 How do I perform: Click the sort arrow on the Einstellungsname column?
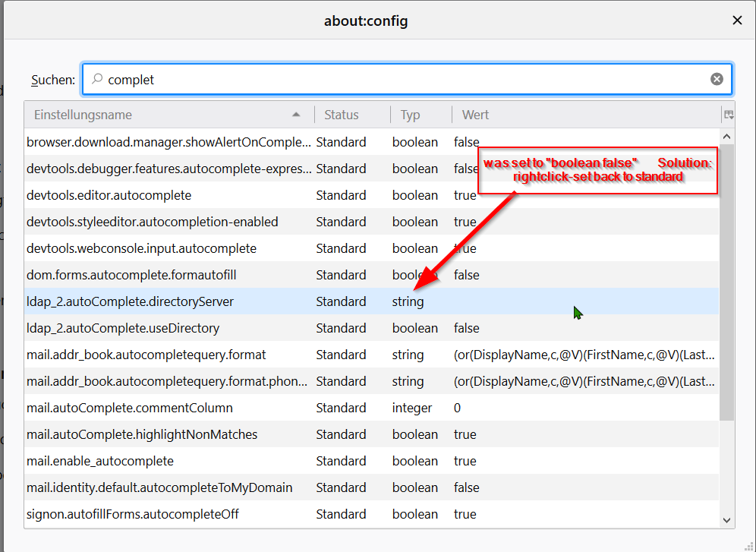295,115
